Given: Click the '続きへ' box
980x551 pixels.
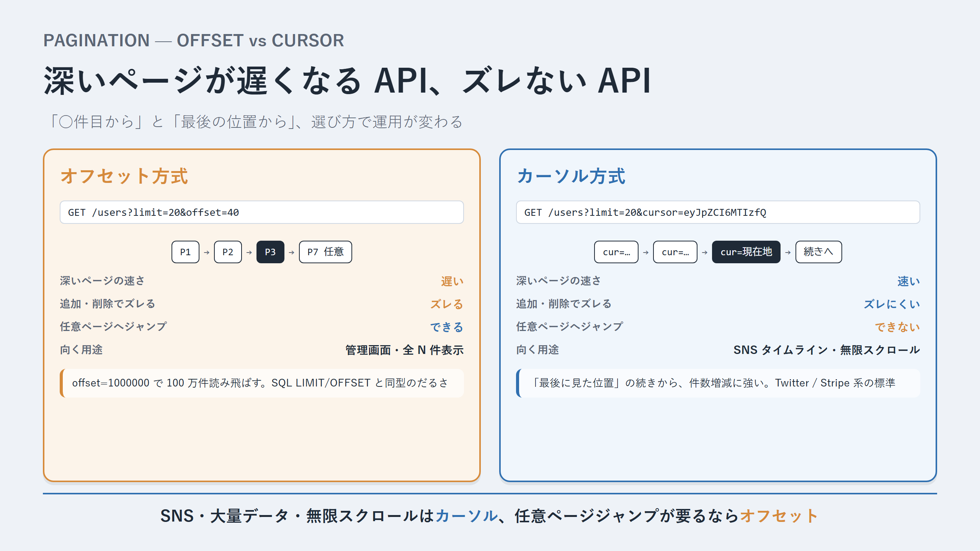Looking at the screenshot, I should tap(818, 252).
